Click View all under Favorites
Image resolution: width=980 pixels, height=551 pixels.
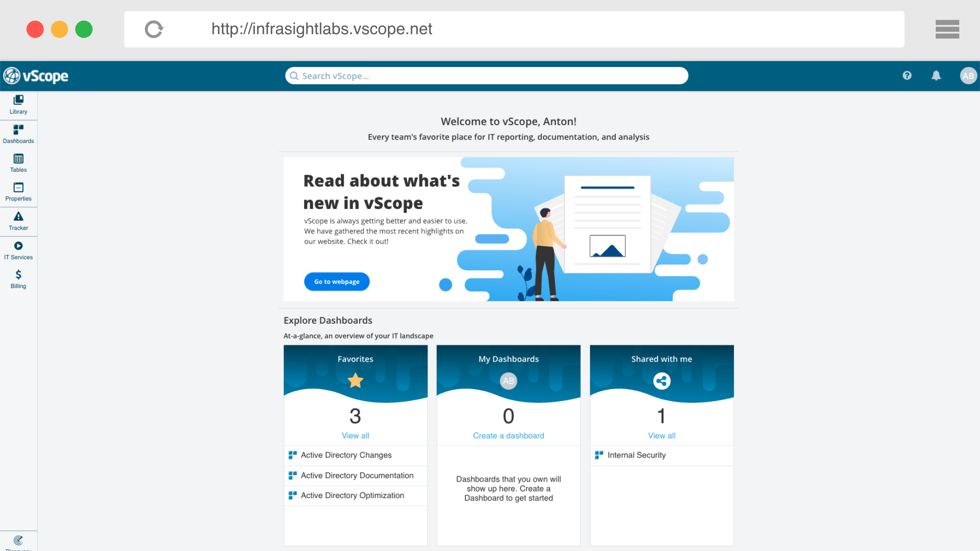[355, 435]
